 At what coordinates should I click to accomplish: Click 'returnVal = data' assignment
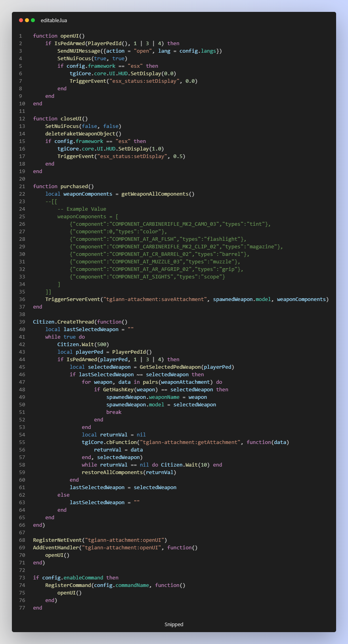(119, 450)
